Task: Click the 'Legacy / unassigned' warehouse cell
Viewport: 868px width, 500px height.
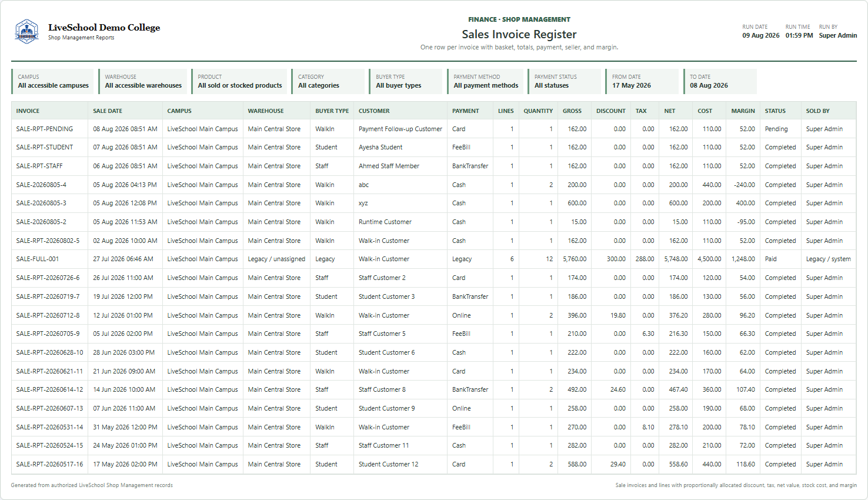Action: point(276,259)
